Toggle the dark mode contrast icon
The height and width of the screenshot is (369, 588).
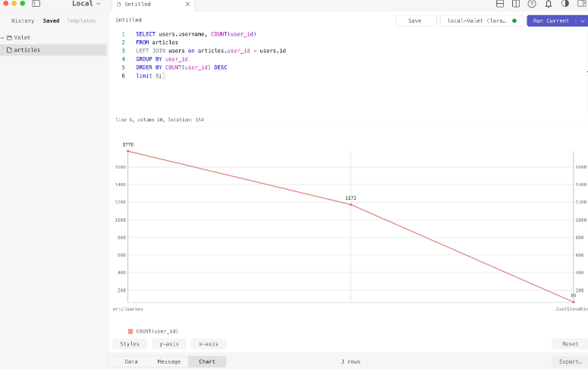tap(565, 4)
